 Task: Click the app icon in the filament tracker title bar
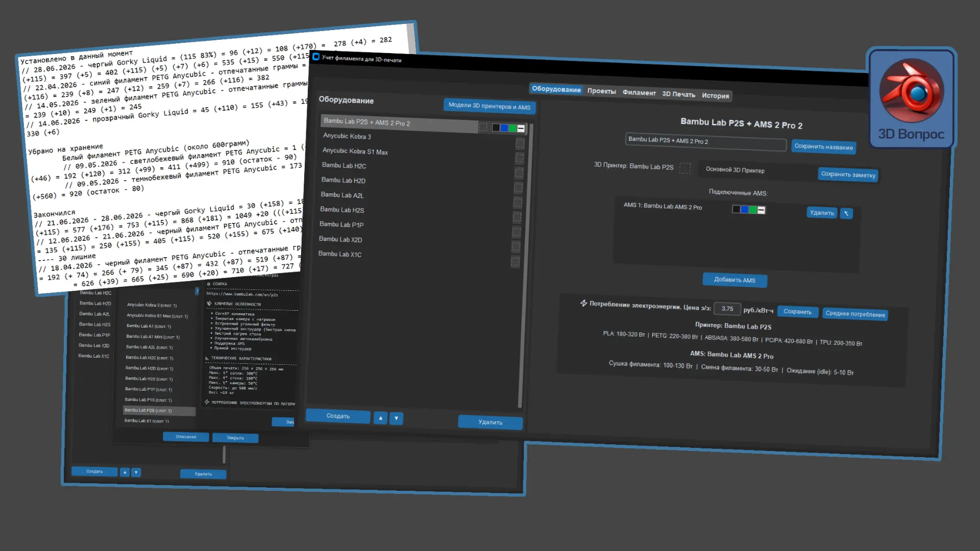click(x=316, y=57)
